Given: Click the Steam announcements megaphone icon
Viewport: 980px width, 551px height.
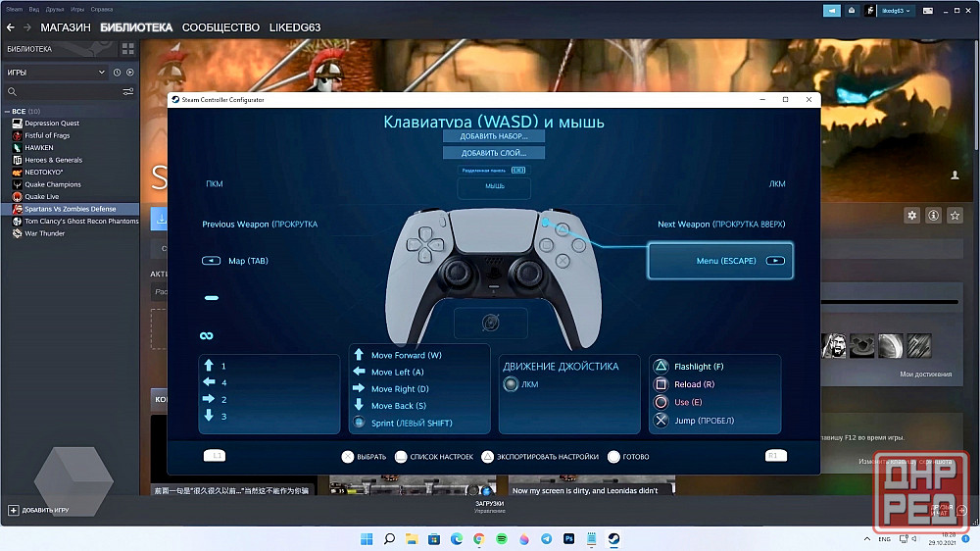Looking at the screenshot, I should coord(832,10).
